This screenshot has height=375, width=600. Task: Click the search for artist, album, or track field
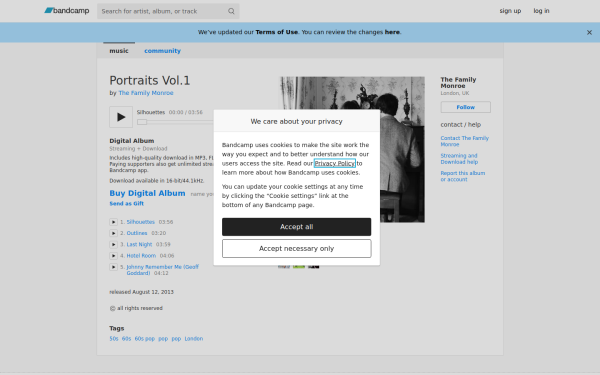point(168,11)
